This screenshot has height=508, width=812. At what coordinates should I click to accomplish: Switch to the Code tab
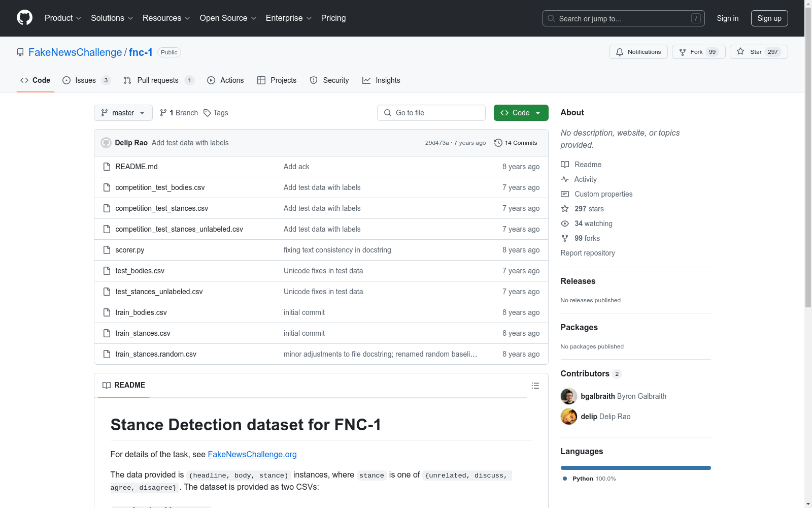click(x=36, y=80)
